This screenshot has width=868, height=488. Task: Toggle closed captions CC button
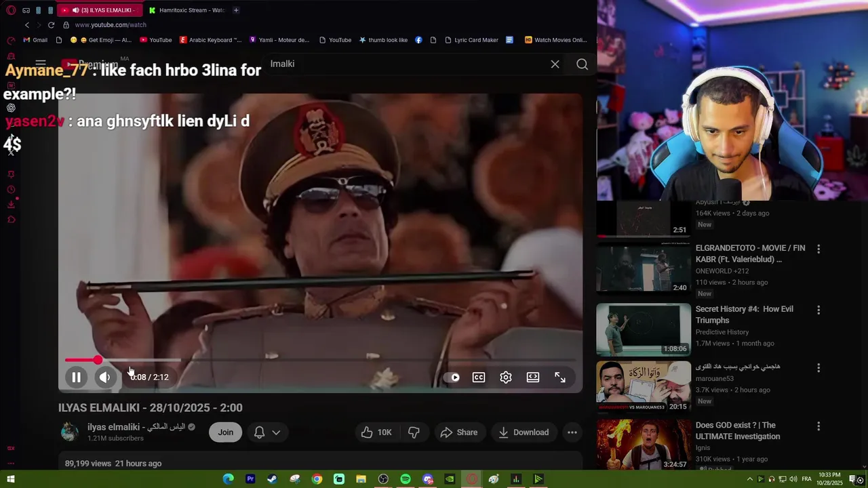(479, 378)
